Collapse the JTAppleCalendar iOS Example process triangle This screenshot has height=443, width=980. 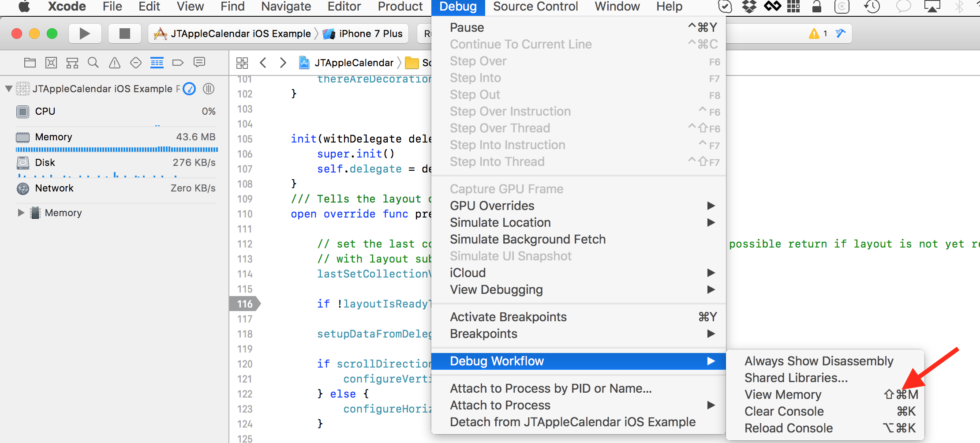[8, 89]
